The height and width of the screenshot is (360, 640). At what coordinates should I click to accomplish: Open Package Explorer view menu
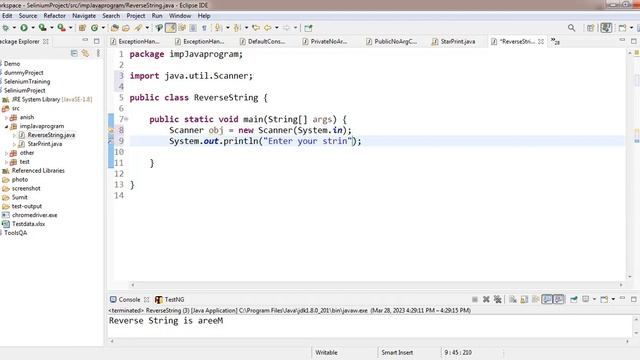point(98,53)
